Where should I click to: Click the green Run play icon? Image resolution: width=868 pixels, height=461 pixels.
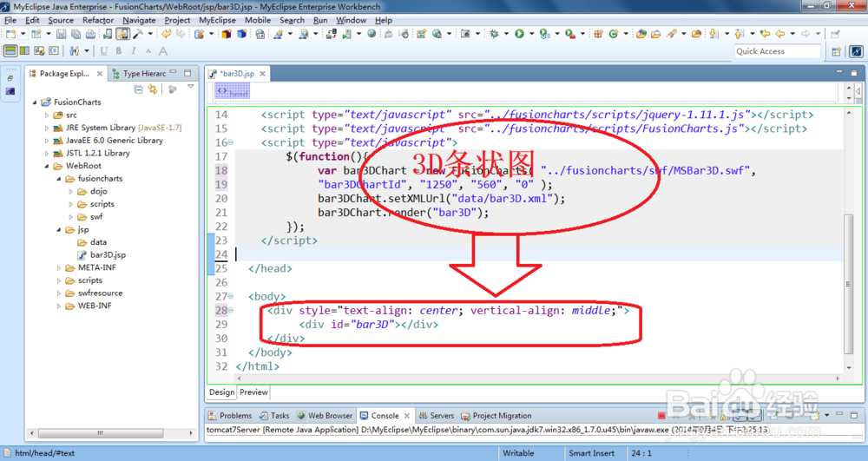[519, 35]
